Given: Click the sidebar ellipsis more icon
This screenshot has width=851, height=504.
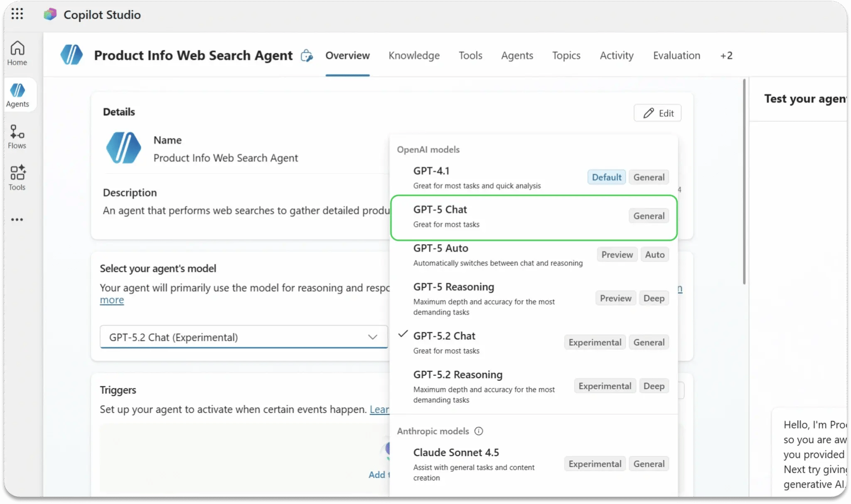Looking at the screenshot, I should click(17, 220).
